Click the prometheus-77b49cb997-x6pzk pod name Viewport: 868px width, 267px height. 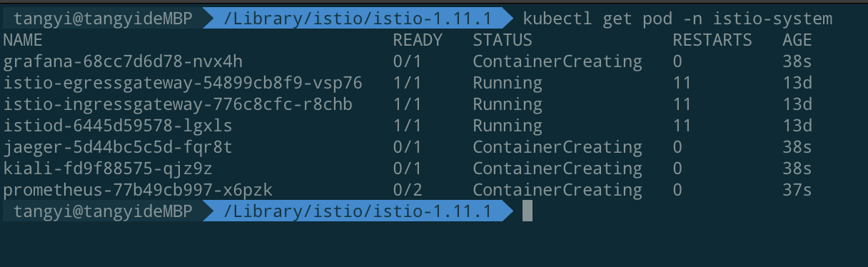tap(138, 190)
